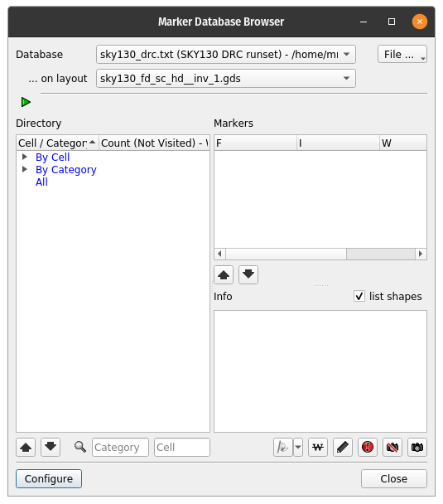Select the All entry in Directory
443x504 pixels.
pyautogui.click(x=41, y=182)
